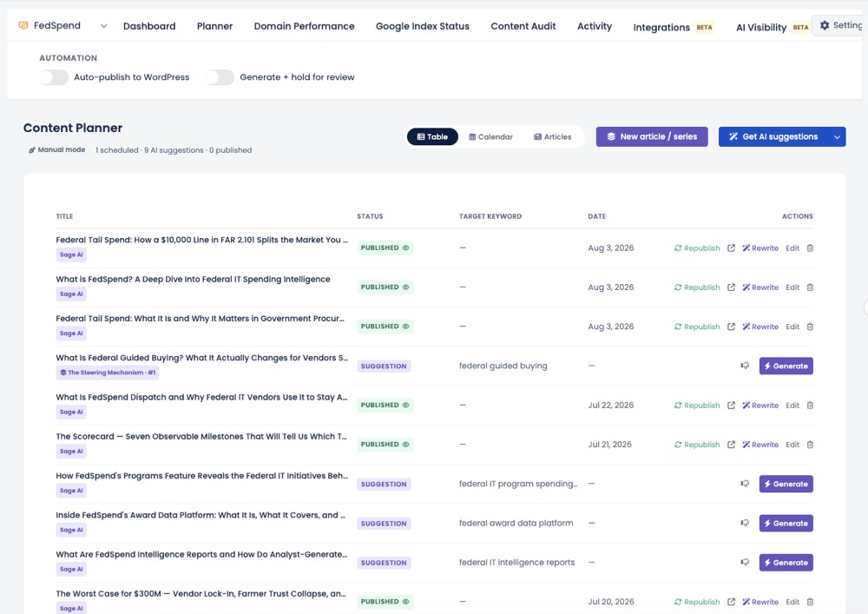Generate Award Data Platform article
This screenshot has height=614, width=868.
pyautogui.click(x=786, y=523)
